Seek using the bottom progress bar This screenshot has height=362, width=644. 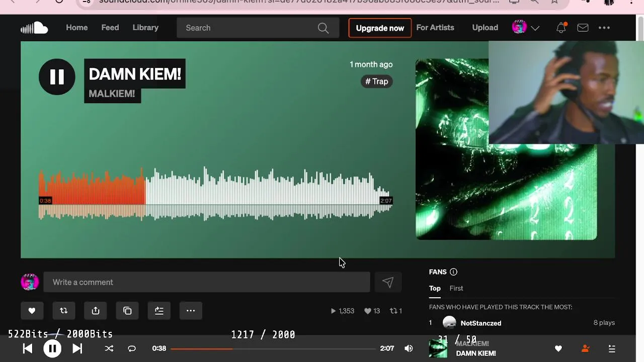[x=273, y=348]
